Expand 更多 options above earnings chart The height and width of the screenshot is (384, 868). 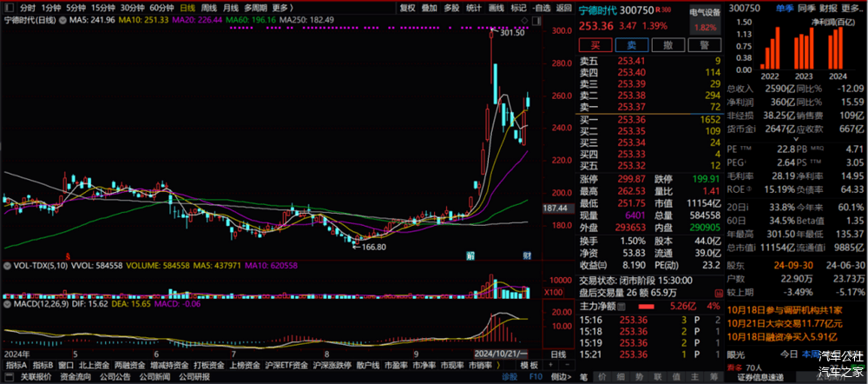[852, 9]
